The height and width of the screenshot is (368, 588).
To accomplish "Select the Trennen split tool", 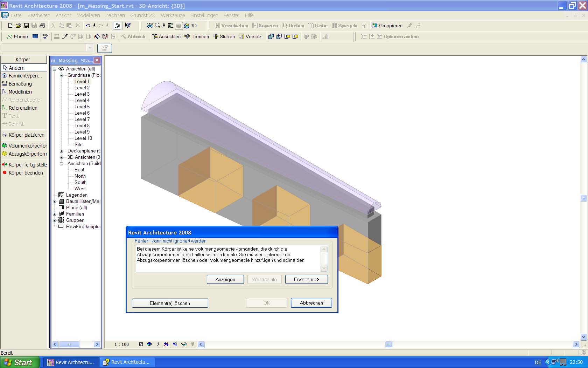I will [197, 36].
